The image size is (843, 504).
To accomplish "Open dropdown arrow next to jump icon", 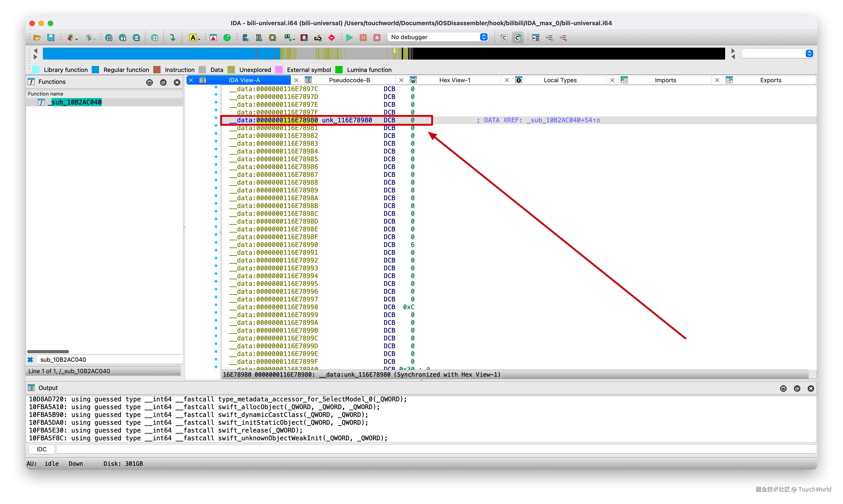I will [x=77, y=39].
